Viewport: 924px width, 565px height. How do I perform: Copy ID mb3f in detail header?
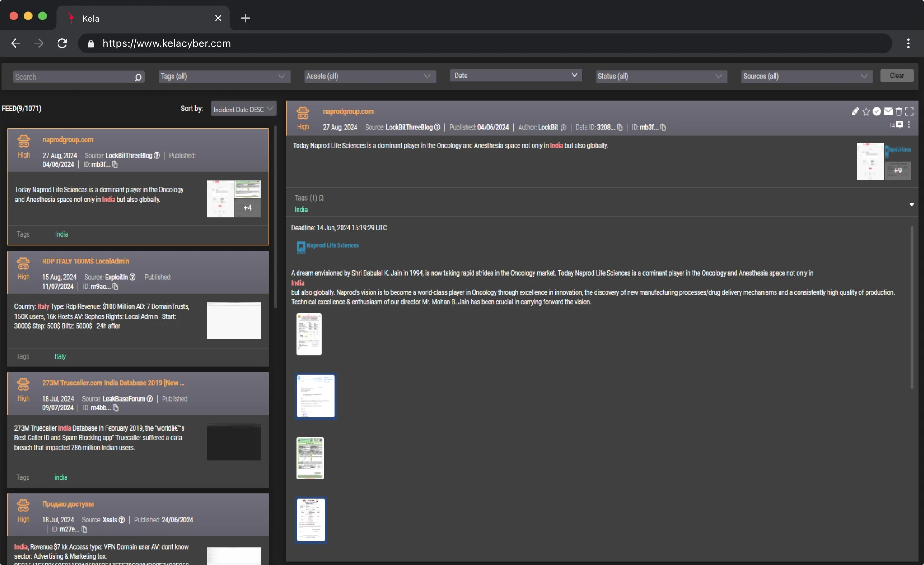point(663,128)
